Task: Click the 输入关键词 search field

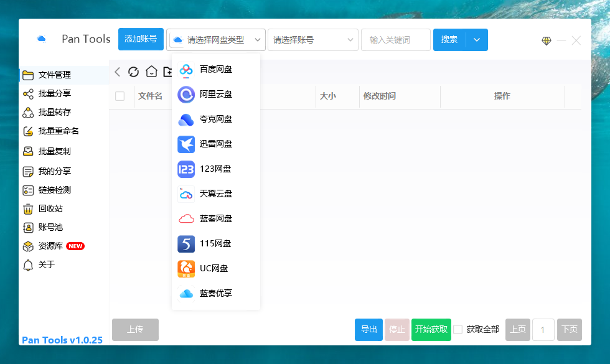Action: [x=396, y=40]
